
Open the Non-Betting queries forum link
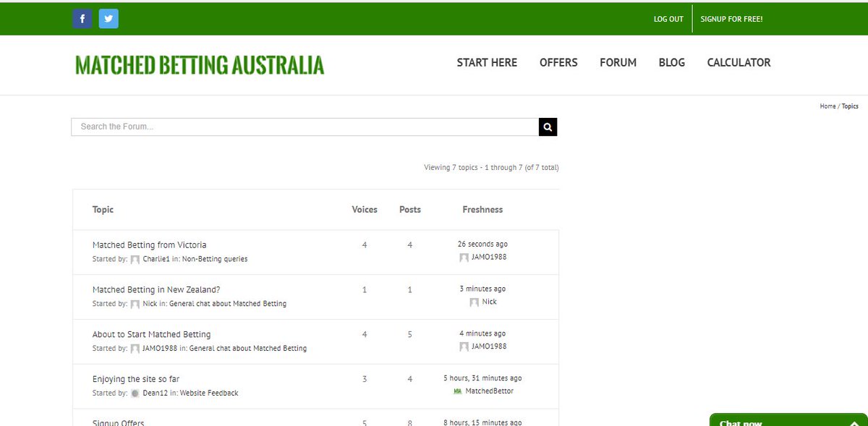(x=215, y=259)
